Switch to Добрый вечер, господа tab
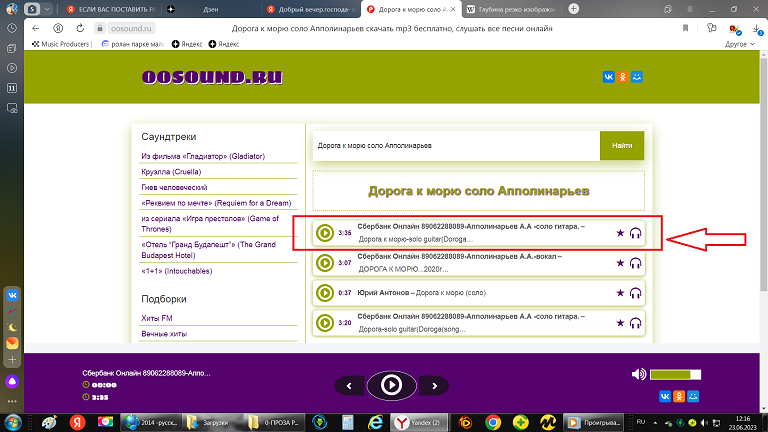Screen dimensions: 768x432 [311, 9]
